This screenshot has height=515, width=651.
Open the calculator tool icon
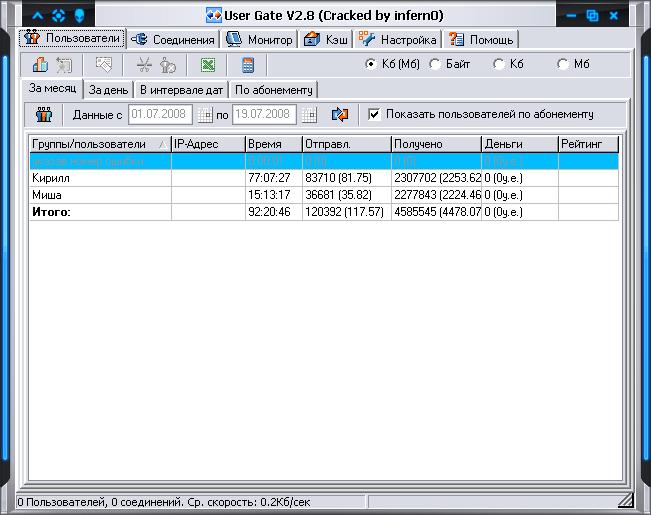point(248,65)
